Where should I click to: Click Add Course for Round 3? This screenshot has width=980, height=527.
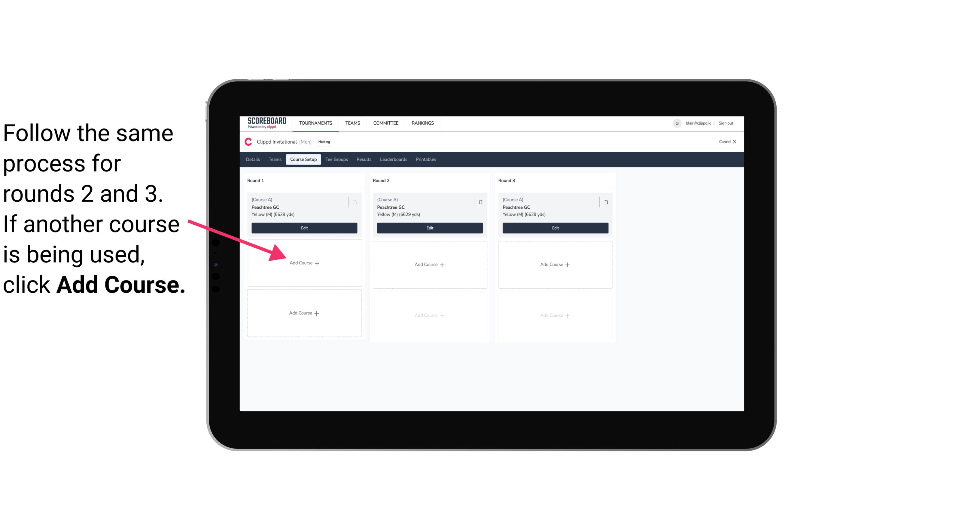[554, 264]
